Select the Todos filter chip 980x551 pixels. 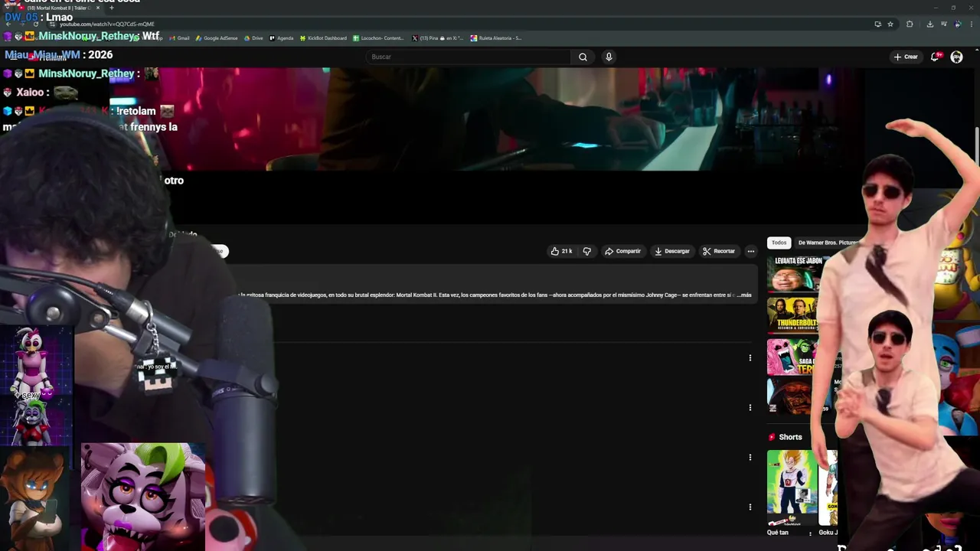pyautogui.click(x=779, y=243)
